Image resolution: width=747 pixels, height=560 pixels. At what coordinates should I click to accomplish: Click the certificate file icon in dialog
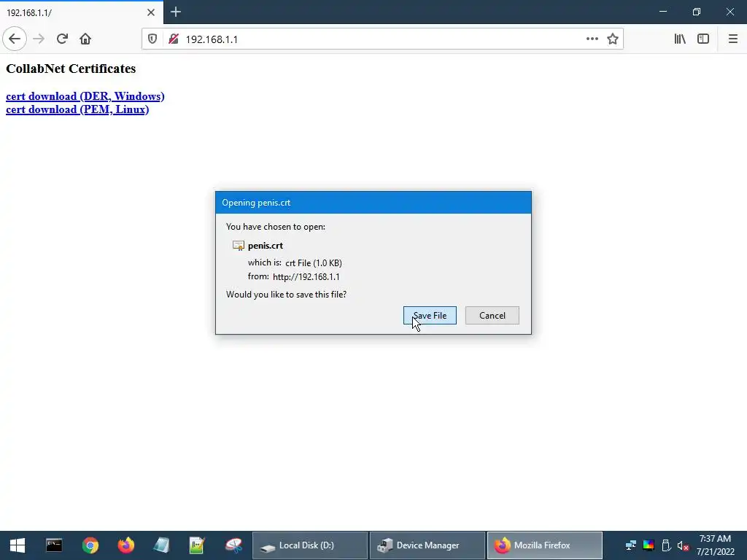(x=239, y=246)
